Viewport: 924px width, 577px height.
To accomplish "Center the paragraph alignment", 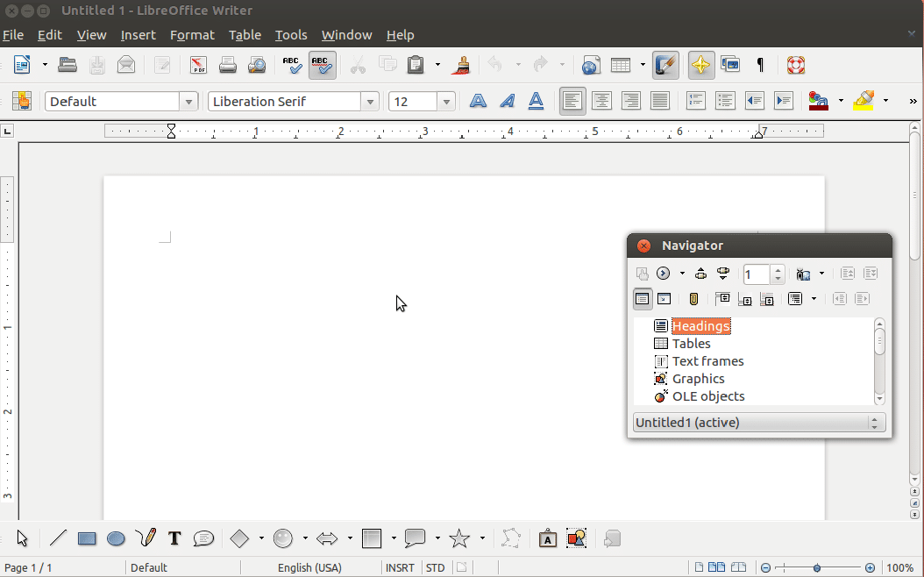I will point(601,101).
